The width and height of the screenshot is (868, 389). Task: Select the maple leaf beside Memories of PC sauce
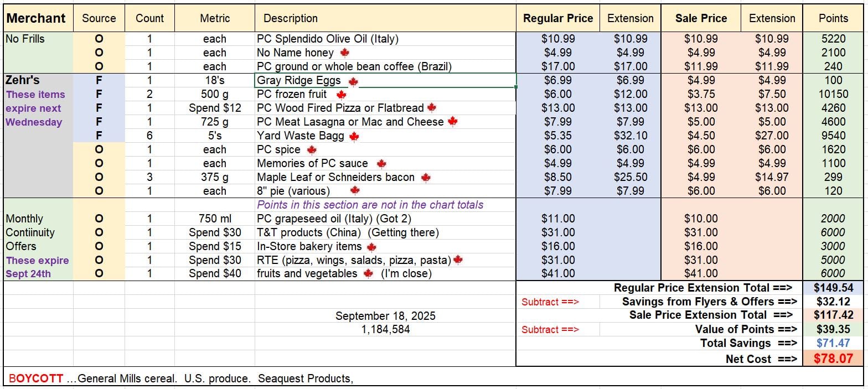pyautogui.click(x=381, y=164)
